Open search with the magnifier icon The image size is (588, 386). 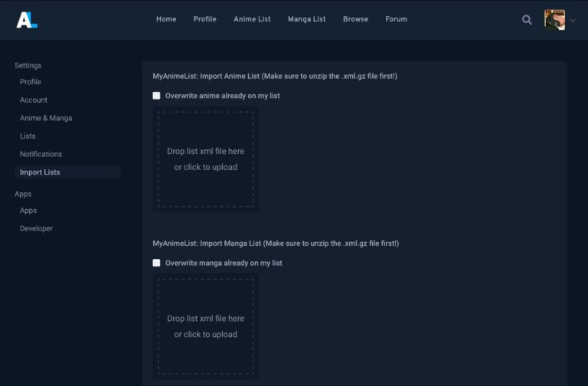[x=527, y=20]
